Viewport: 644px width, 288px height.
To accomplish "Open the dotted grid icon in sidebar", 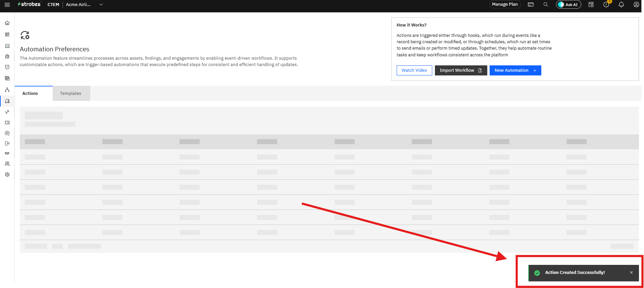I will pos(7,46).
